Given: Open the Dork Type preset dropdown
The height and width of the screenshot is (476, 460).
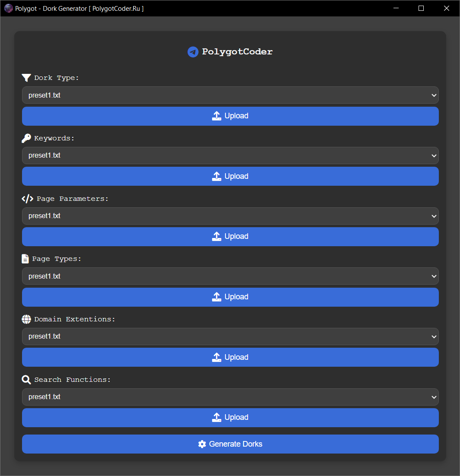Looking at the screenshot, I should pos(230,95).
